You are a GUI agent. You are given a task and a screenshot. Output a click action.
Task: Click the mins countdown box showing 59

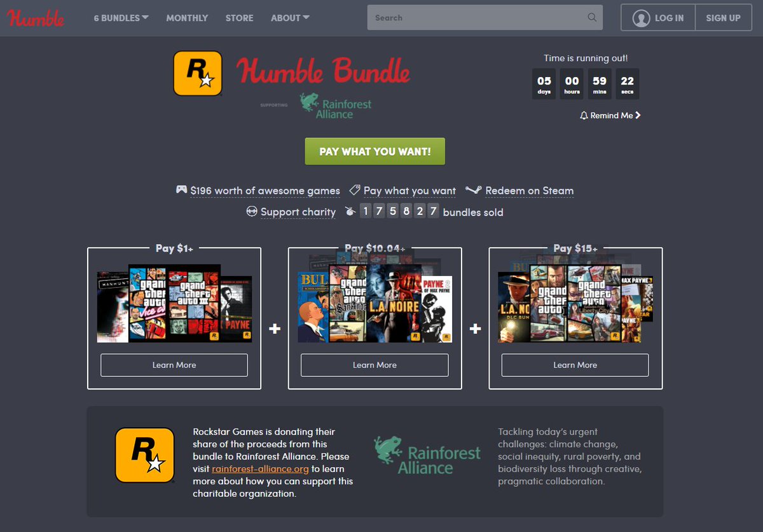[600, 85]
